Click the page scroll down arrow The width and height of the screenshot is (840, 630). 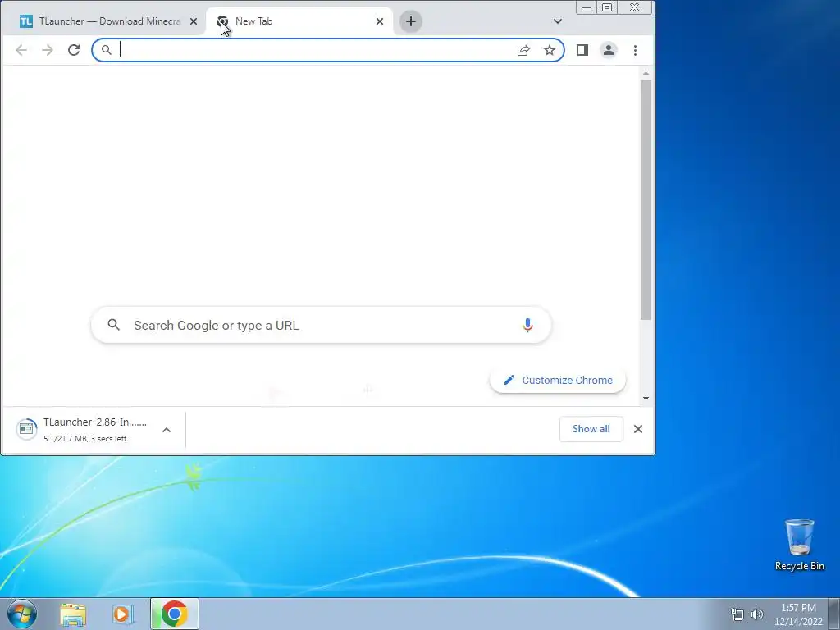tap(646, 399)
